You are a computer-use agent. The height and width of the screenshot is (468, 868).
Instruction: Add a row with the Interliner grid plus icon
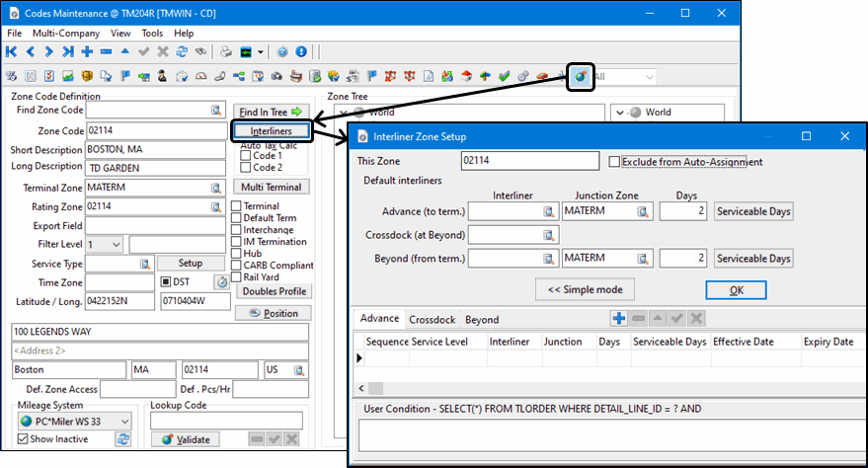coord(619,319)
